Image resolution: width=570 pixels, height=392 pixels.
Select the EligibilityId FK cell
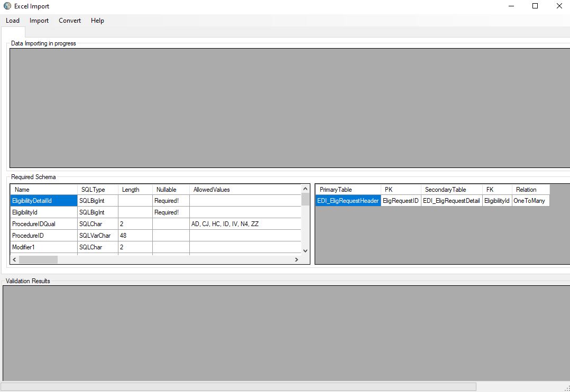[x=497, y=201]
